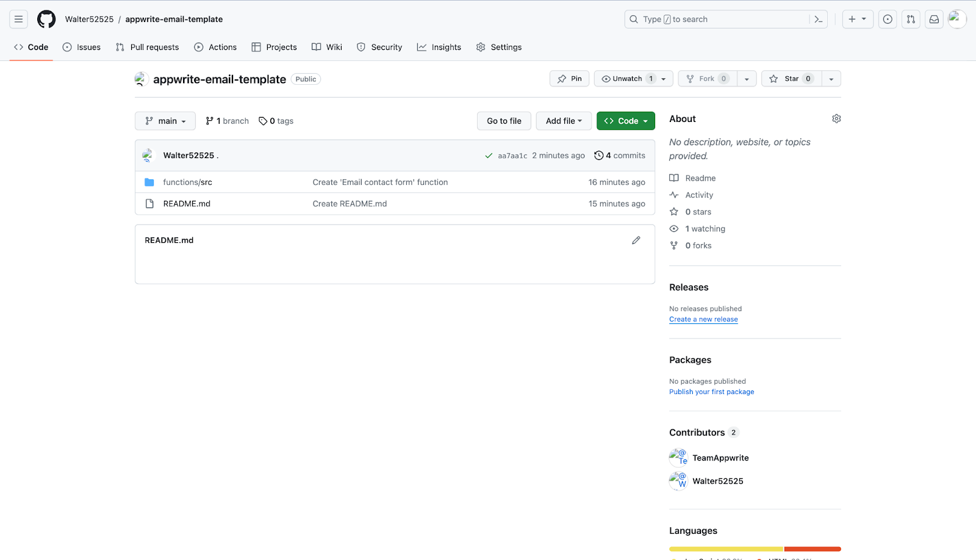Open the green Code dropdown
This screenshot has height=560, width=976.
[626, 121]
